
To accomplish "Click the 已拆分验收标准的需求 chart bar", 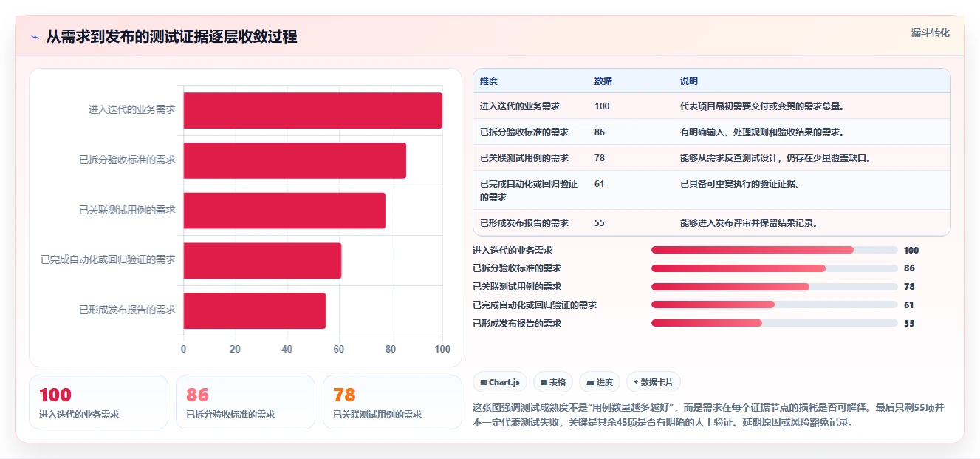I will click(295, 160).
